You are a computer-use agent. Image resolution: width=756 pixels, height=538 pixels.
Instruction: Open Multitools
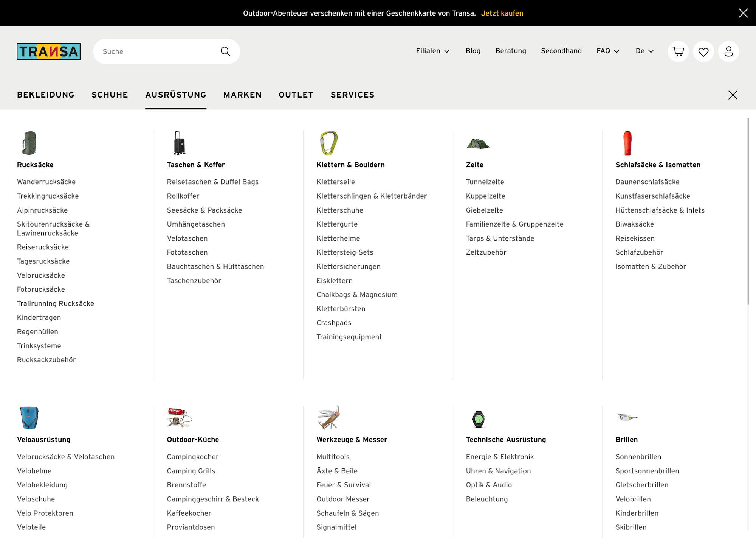point(333,457)
